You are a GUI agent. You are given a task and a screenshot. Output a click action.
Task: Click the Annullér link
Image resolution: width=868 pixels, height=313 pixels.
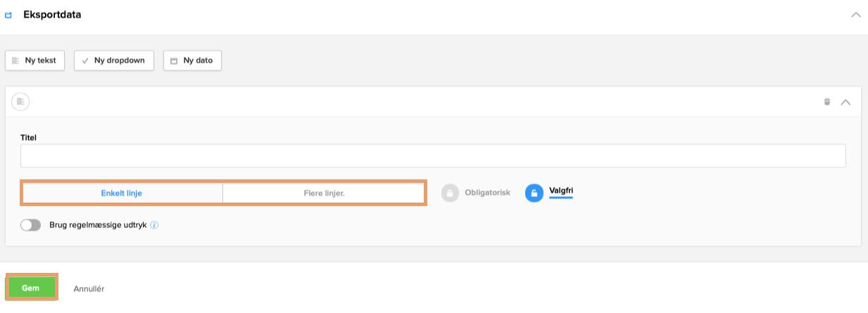click(89, 288)
